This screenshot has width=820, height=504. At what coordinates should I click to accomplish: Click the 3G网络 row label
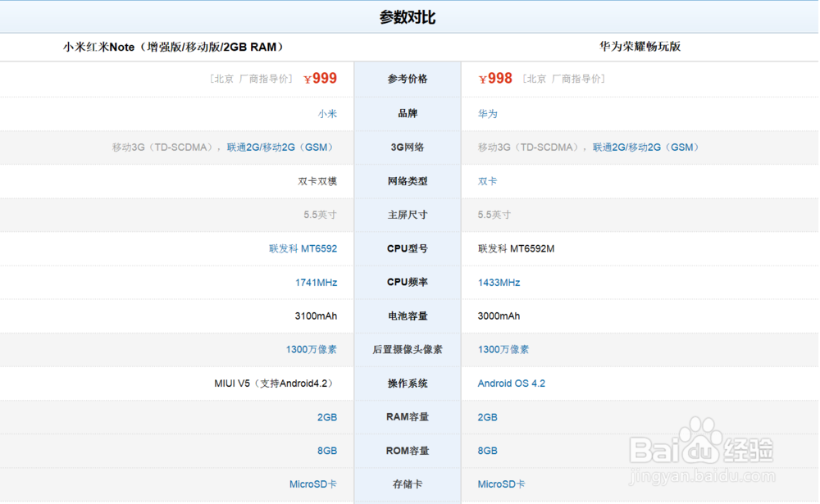[408, 148]
